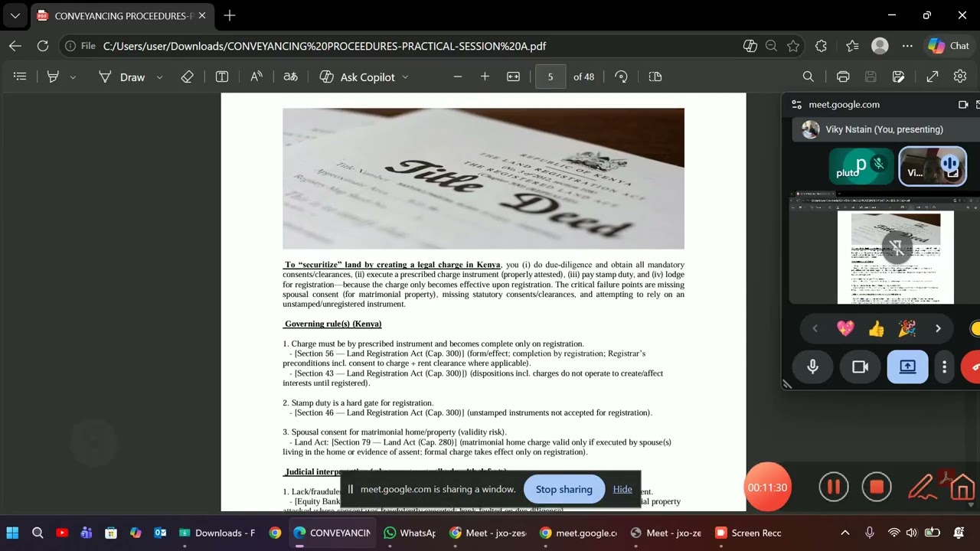Image resolution: width=980 pixels, height=551 pixels.
Task: Select the Erase tool
Action: pyautogui.click(x=187, y=77)
